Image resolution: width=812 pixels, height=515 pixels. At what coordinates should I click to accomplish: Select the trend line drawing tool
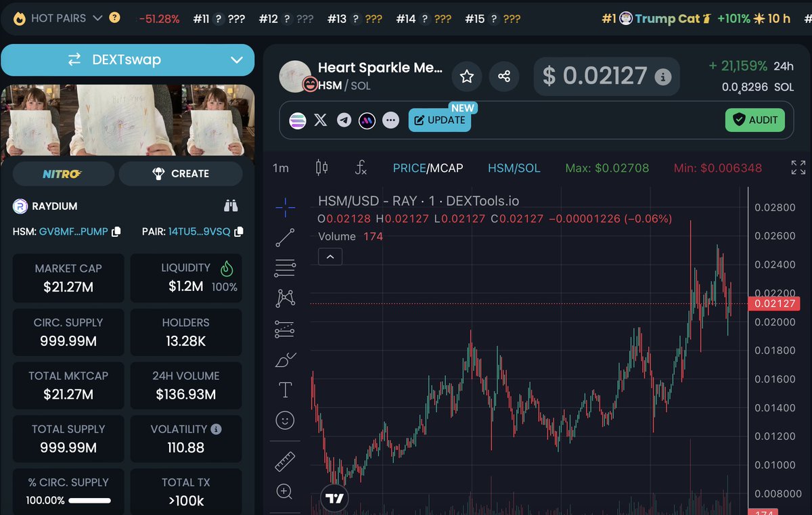click(x=286, y=238)
